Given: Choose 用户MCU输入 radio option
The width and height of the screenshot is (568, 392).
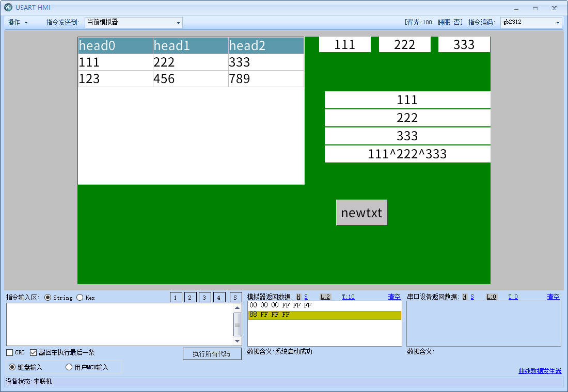Looking at the screenshot, I should coord(69,367).
